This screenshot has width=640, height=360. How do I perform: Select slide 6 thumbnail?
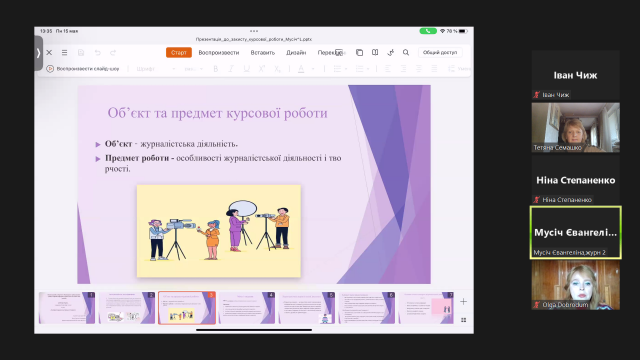367,308
